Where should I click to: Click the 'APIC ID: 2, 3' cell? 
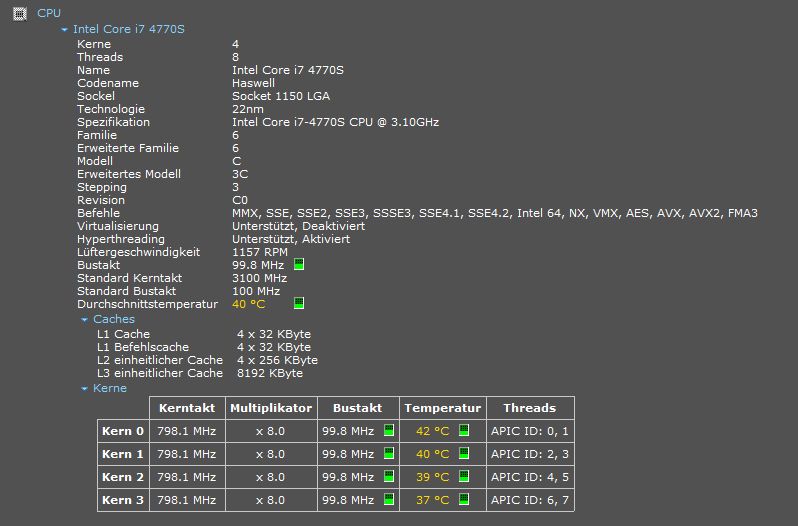pyautogui.click(x=530, y=454)
